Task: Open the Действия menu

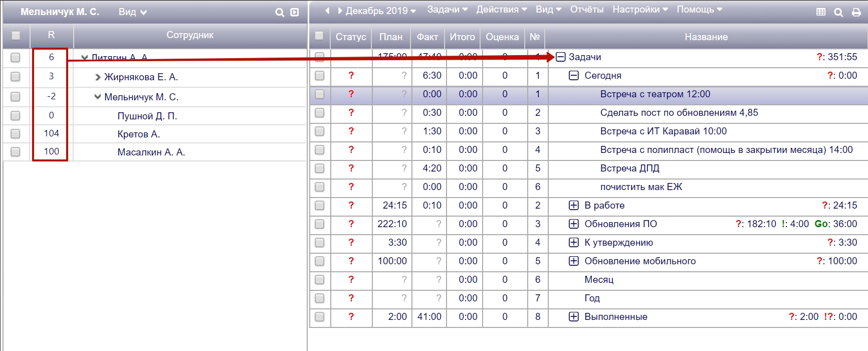Action: point(501,10)
